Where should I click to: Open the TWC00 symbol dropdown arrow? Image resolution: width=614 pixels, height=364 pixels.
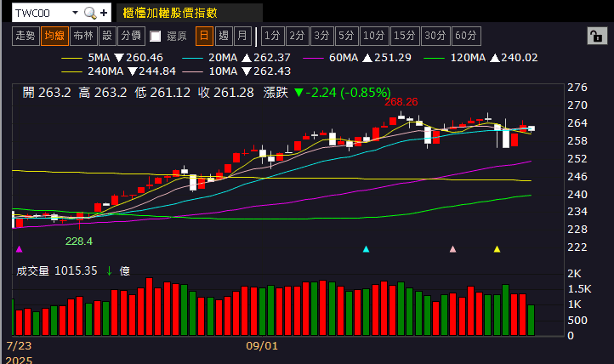pos(75,13)
